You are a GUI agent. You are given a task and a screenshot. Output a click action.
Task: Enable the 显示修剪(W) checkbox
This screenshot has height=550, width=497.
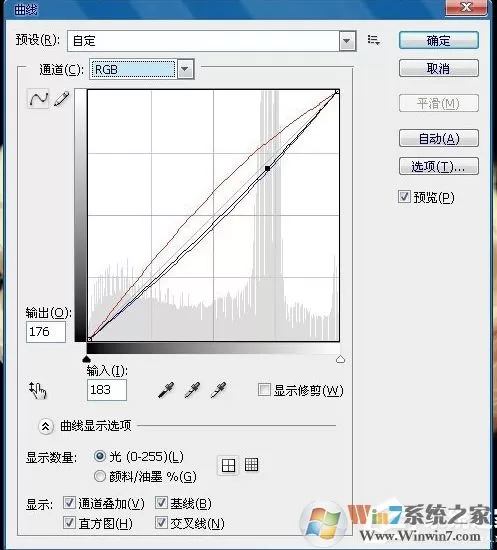click(x=264, y=390)
